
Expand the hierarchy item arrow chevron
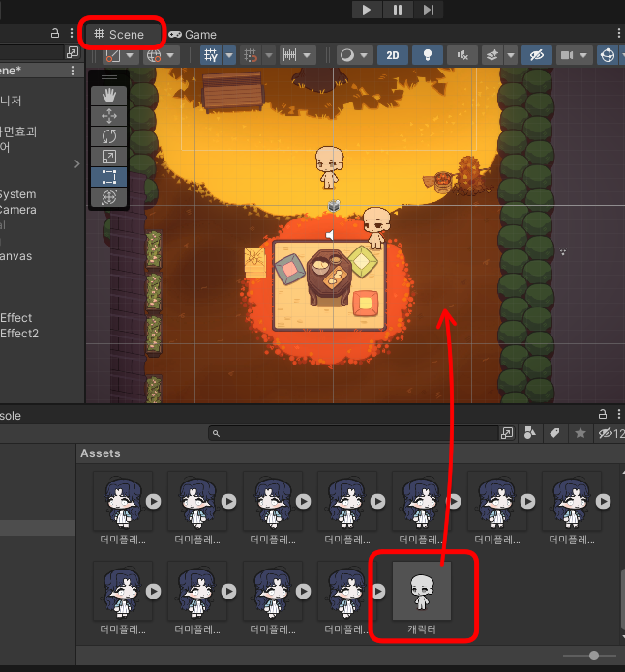coord(76,163)
